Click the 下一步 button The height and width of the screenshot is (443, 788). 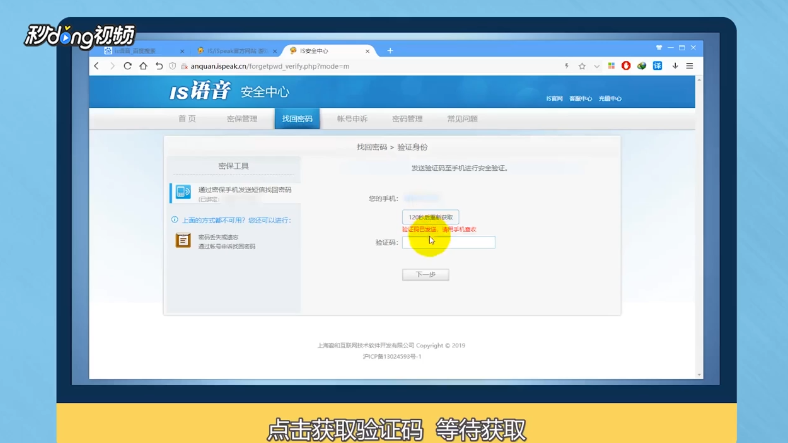pos(426,275)
